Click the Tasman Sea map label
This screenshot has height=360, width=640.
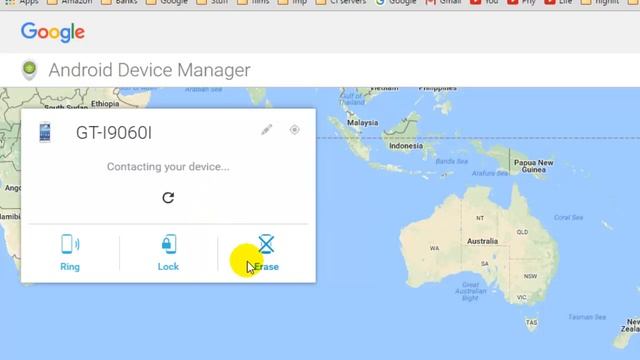click(x=587, y=317)
